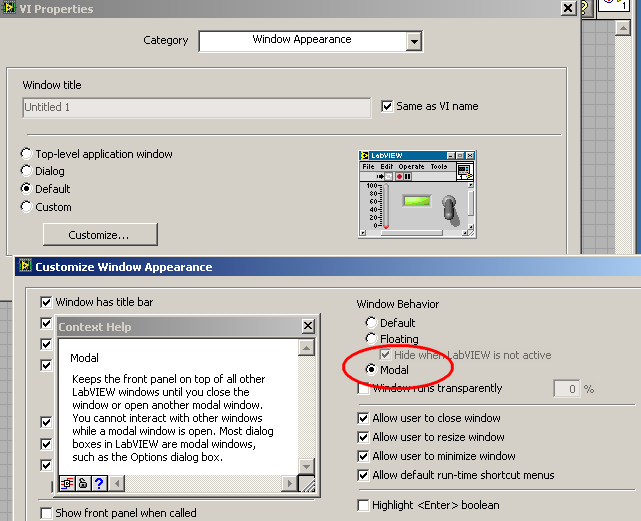Click the Window Behavior label
The height and width of the screenshot is (521, 641).
tap(398, 304)
